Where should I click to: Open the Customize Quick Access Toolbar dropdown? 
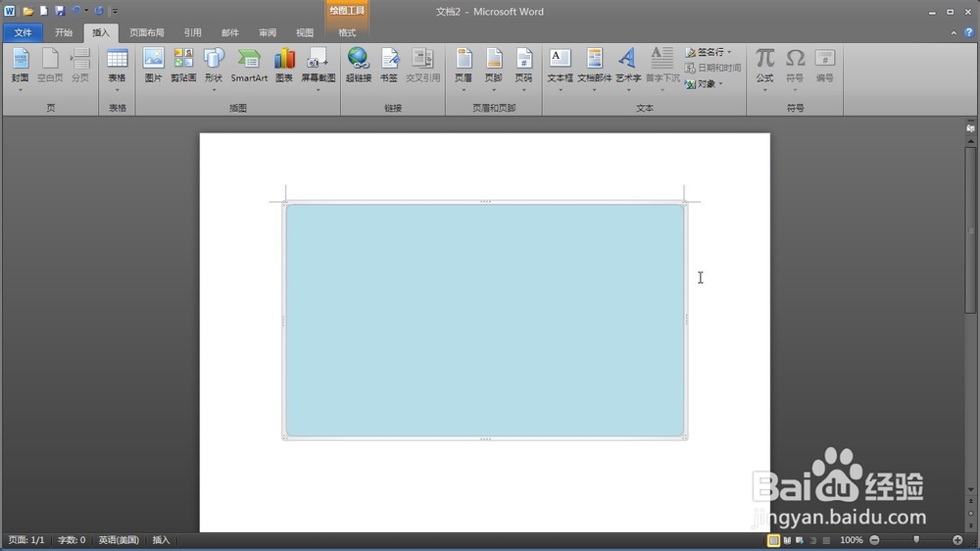[115, 11]
